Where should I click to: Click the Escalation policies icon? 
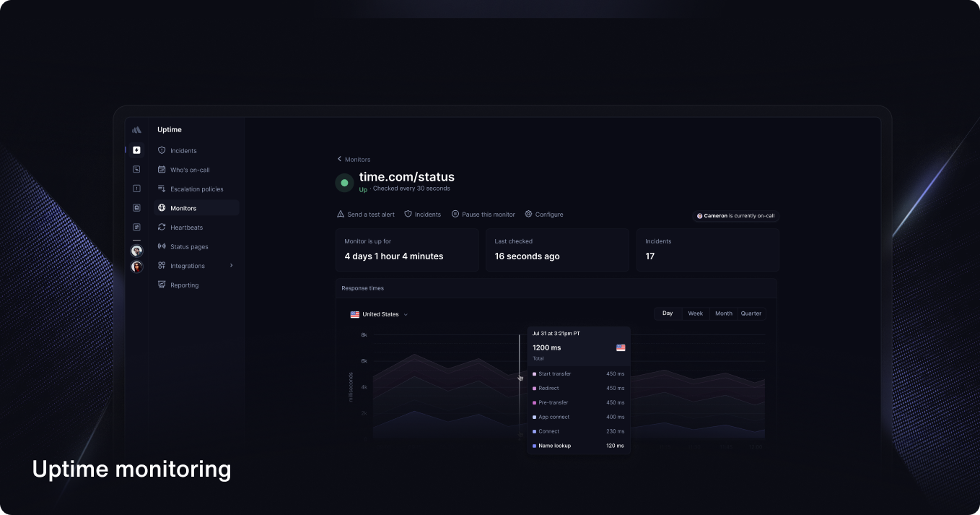coord(161,189)
